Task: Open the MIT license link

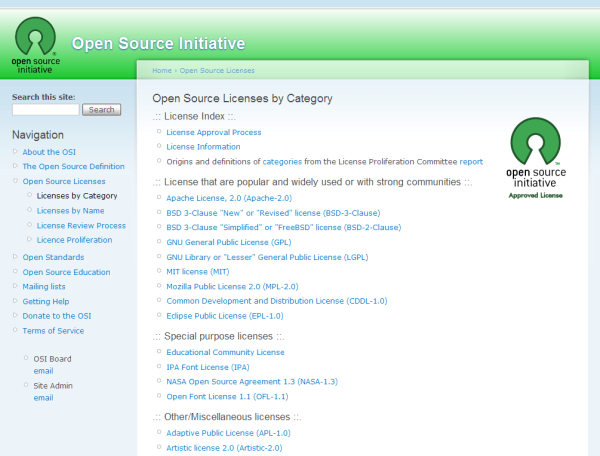Action: point(196,271)
